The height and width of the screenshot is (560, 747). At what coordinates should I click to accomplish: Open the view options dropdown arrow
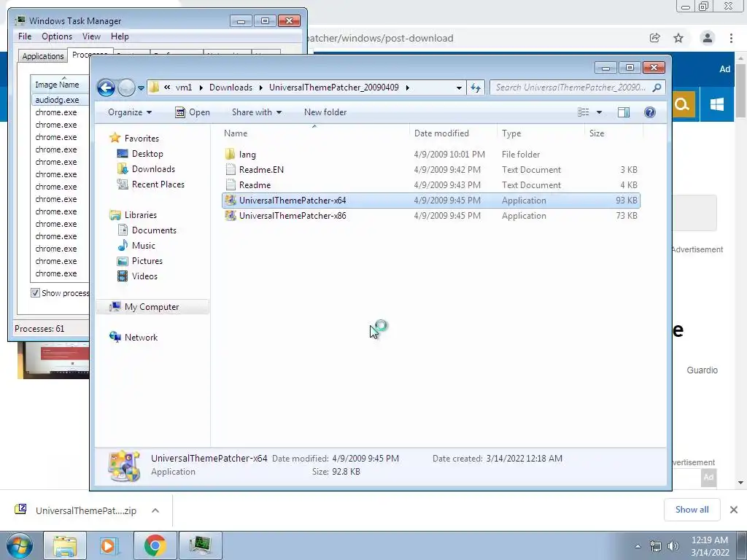coord(599,112)
